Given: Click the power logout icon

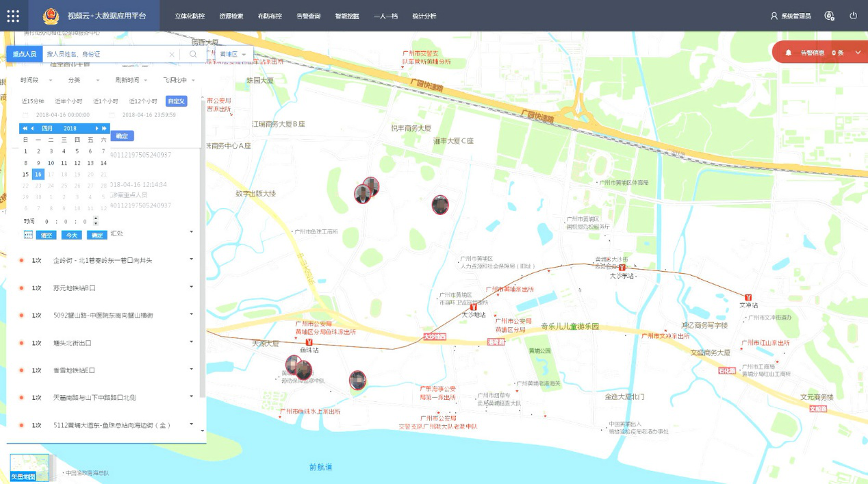Looking at the screenshot, I should click(x=853, y=16).
